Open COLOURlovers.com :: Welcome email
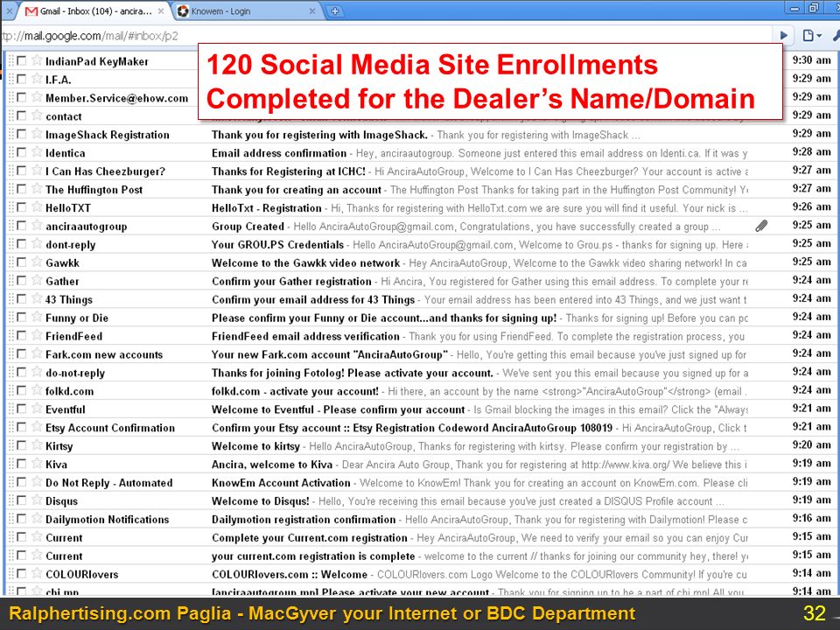The height and width of the screenshot is (630, 840). pos(290,574)
